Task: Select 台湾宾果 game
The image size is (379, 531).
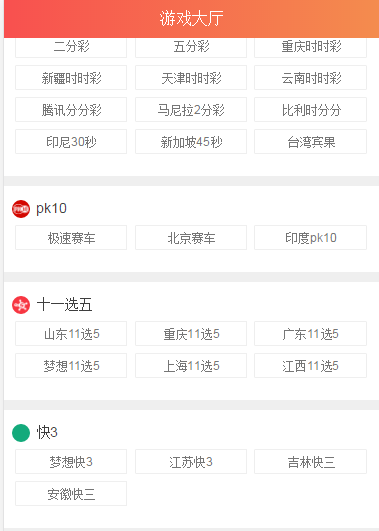Action: tap(311, 142)
